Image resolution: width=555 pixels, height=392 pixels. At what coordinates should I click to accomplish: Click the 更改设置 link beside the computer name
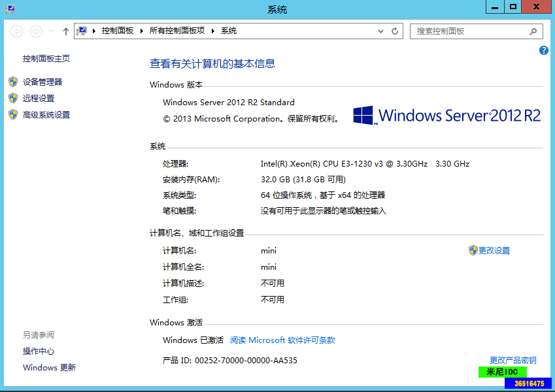pyautogui.click(x=494, y=250)
